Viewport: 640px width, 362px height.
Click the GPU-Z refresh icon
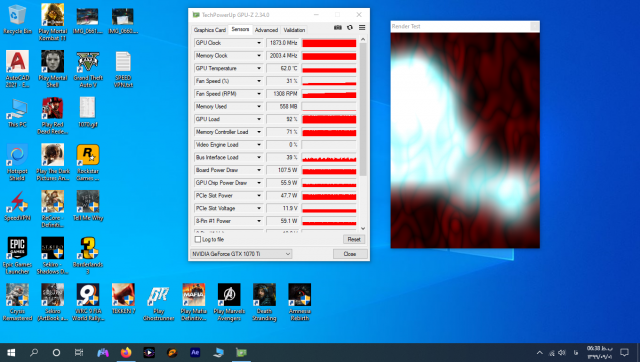pyautogui.click(x=350, y=28)
